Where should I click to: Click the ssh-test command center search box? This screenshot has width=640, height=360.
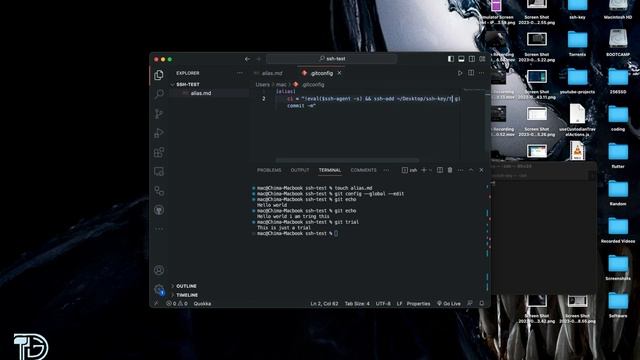click(331, 59)
